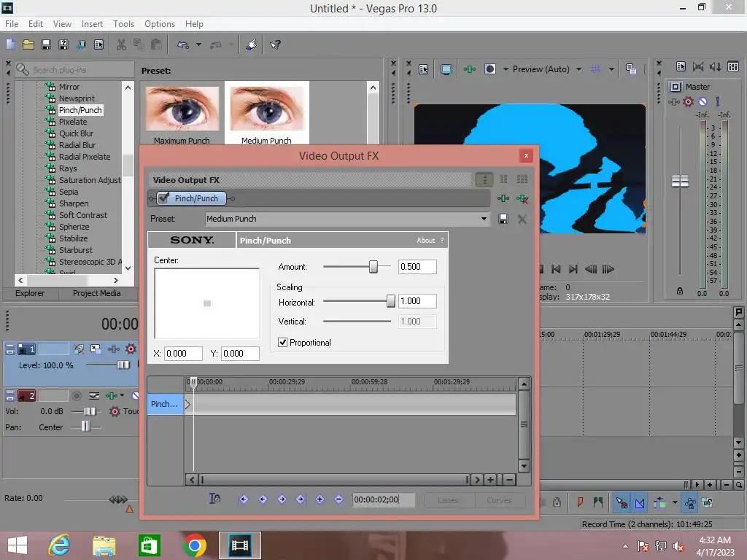Click the split screen view icon in preview
The image size is (747, 560).
(490, 69)
